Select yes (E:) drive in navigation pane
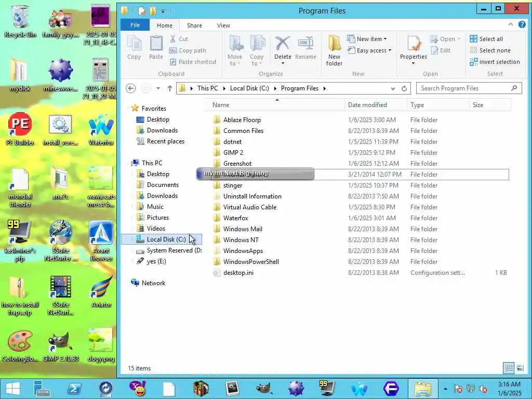This screenshot has height=399, width=532. pyautogui.click(x=156, y=261)
